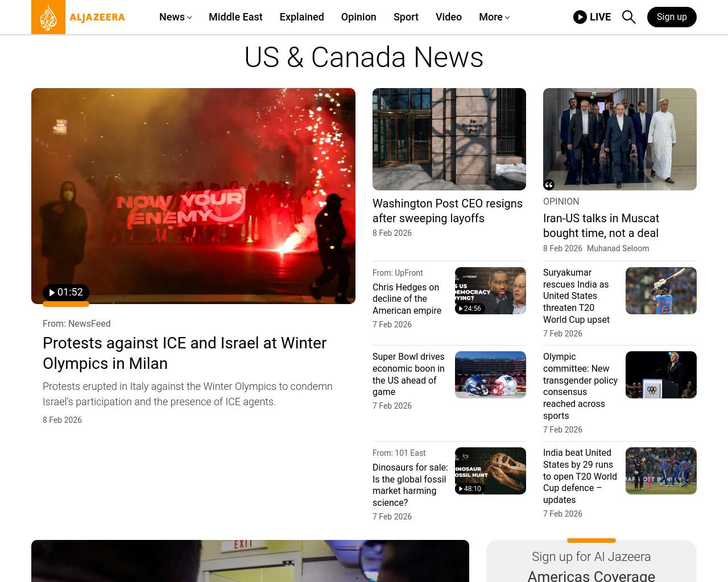Viewport: 728px width, 582px height.
Task: Go to the Middle East section
Action: point(235,17)
